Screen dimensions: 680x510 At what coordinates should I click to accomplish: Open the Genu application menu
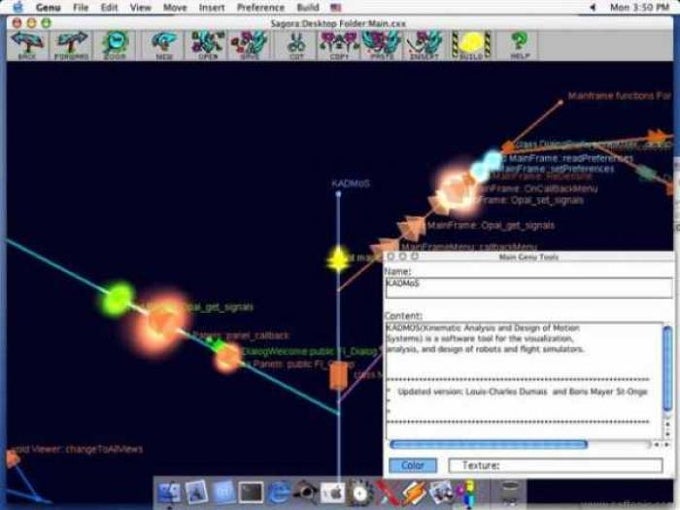[x=48, y=7]
